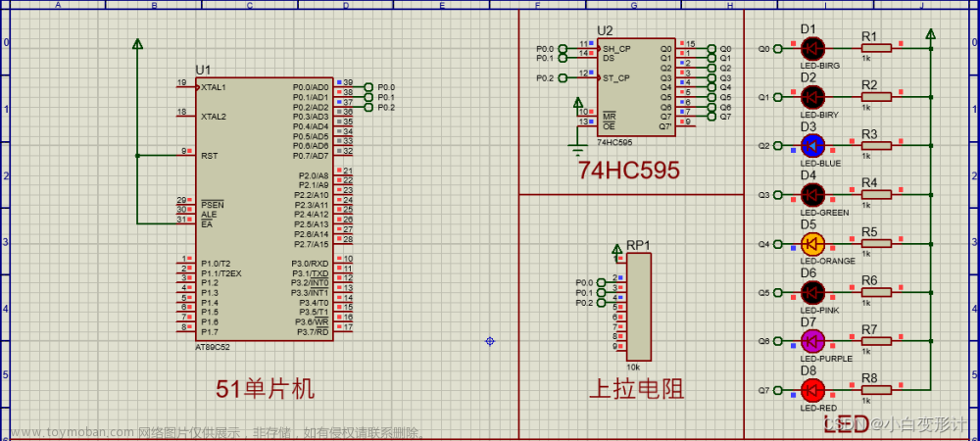Click the power arrow above the LED resistor rail
This screenshot has width=980, height=441.
click(x=931, y=33)
